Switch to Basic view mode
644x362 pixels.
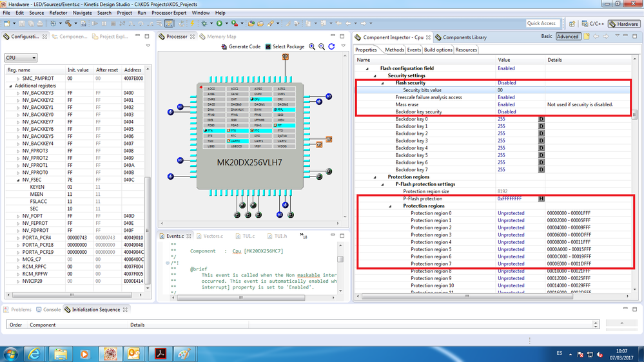click(546, 37)
